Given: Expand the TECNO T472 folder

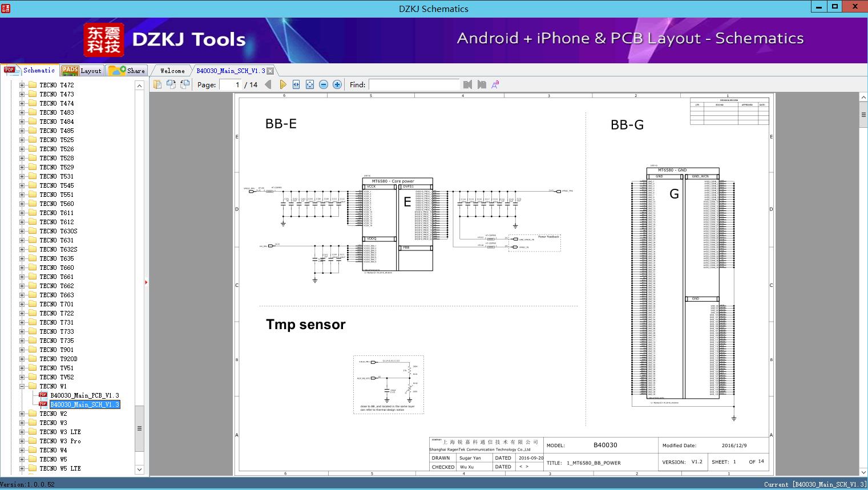Looking at the screenshot, I should click(22, 85).
